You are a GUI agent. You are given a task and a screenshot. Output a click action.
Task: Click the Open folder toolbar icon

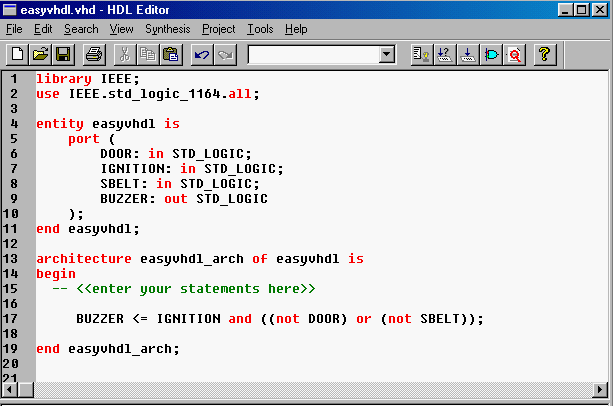pos(40,53)
